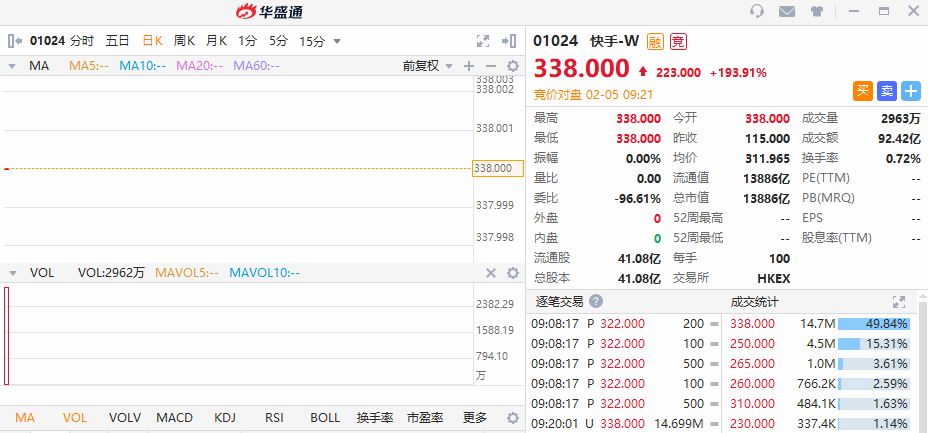Screen dimensions: 928x433
Task: Click trade marker beside 14.699M
Action: coord(714,424)
